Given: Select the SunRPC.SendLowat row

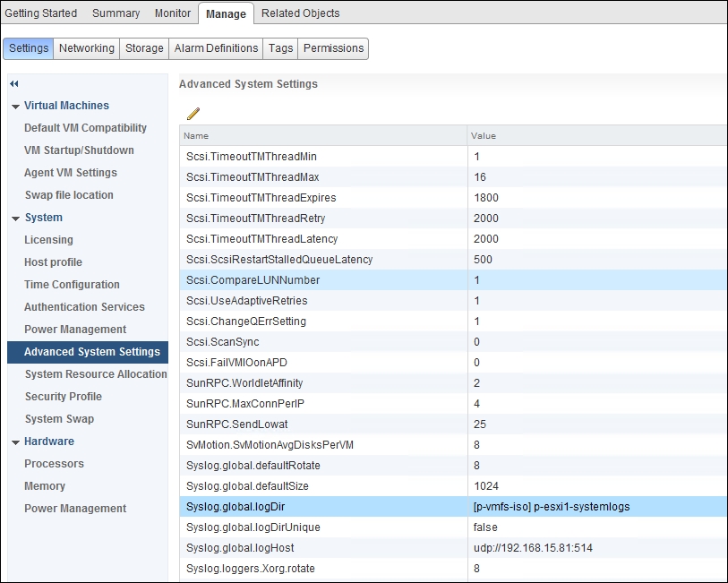Looking at the screenshot, I should pyautogui.click(x=454, y=424).
